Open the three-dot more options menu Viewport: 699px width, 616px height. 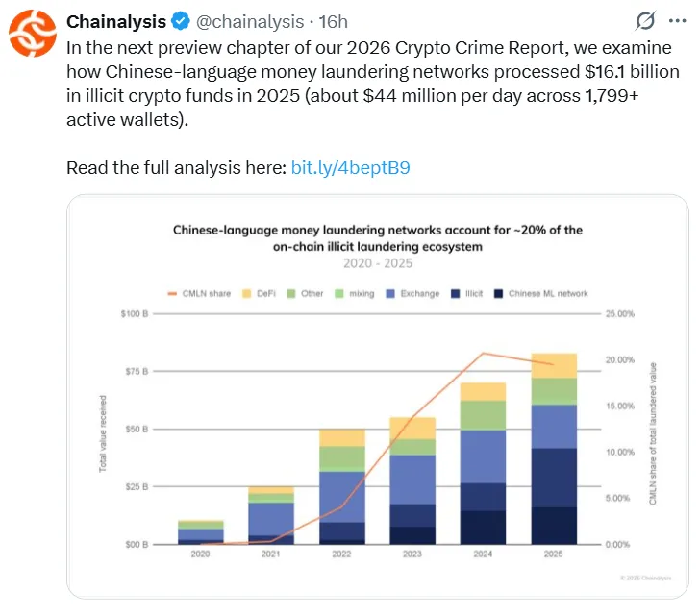(678, 21)
